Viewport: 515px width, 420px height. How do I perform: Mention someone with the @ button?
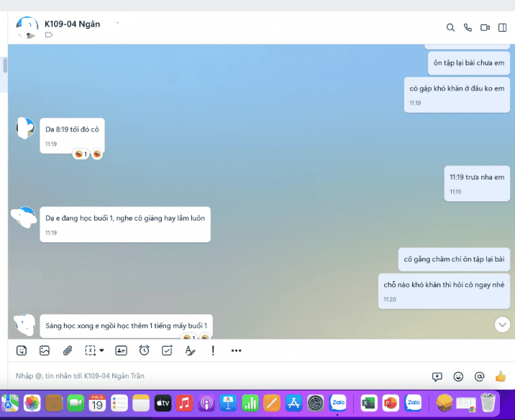479,376
